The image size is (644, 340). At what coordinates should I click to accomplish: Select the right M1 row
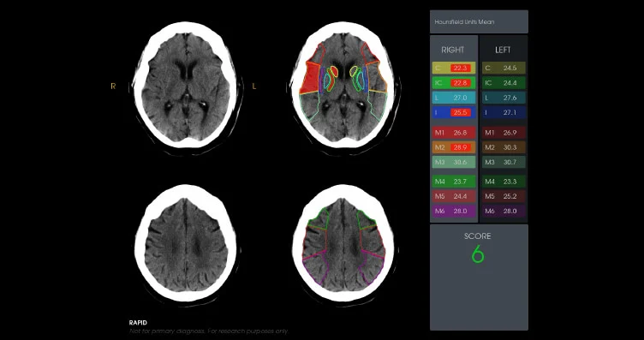tap(454, 133)
